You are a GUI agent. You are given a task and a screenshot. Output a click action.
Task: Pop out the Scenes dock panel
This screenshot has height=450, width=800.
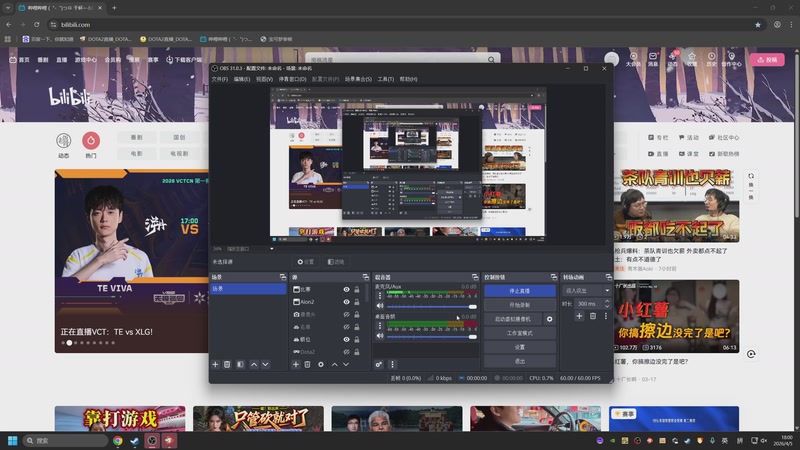(283, 277)
